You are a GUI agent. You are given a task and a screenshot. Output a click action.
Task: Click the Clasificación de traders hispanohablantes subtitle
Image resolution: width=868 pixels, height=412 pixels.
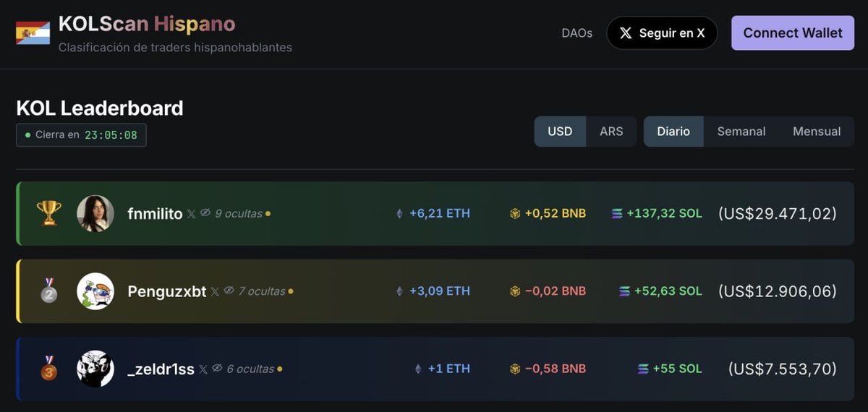tap(175, 48)
